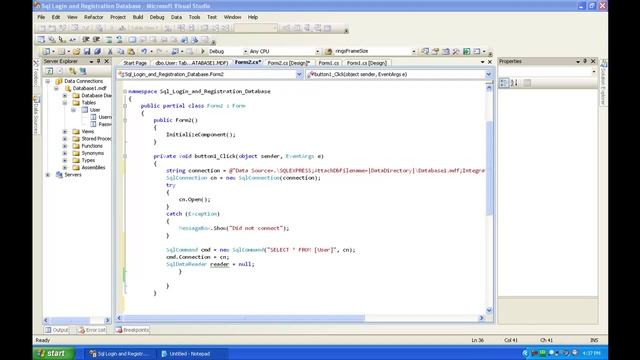Switch to the Form1.cs [Design] tab
The image size is (640, 360).
tap(367, 63)
